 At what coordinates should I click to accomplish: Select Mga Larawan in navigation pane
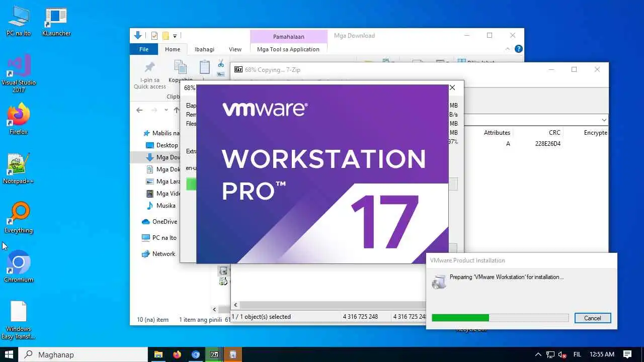point(163,182)
